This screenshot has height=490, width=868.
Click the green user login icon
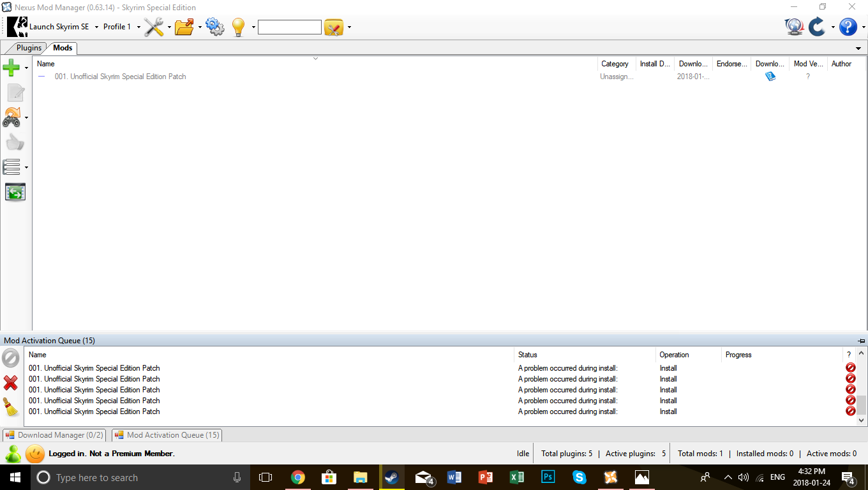pos(13,454)
